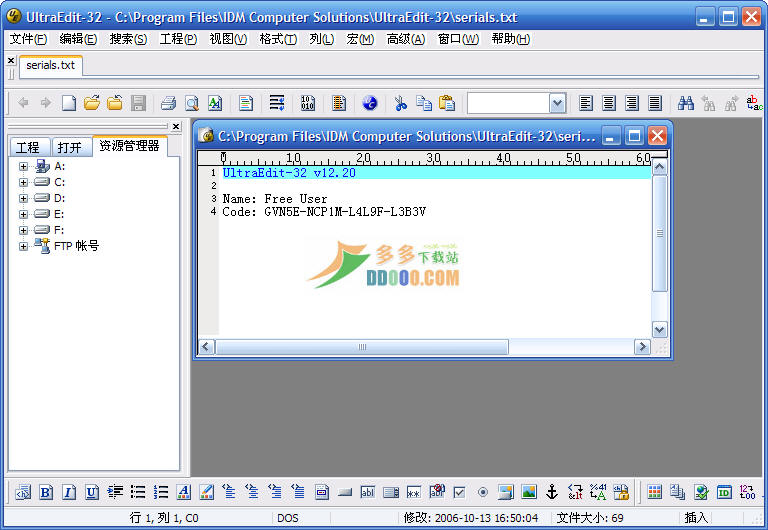Expand the C: drive node
The image size is (768, 530).
click(x=23, y=182)
